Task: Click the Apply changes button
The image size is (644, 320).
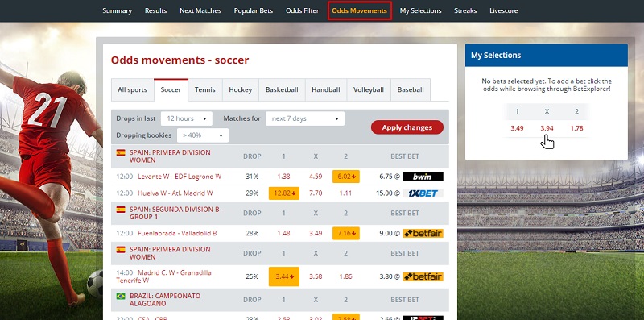Action: pos(407,127)
